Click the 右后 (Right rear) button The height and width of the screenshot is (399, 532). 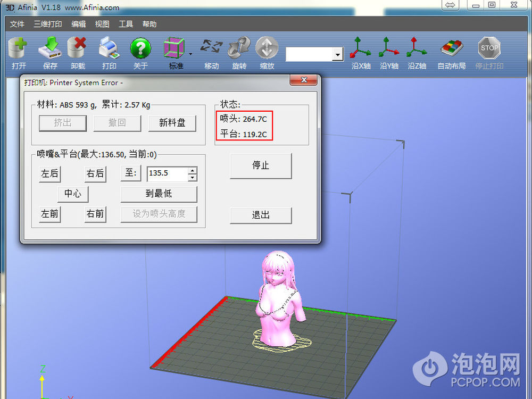tap(95, 174)
